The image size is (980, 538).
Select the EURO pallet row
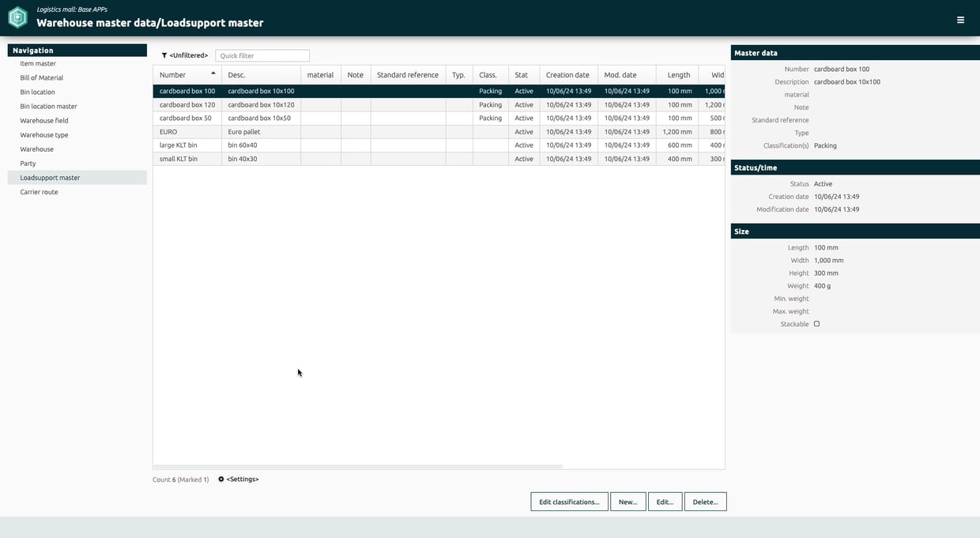(x=439, y=132)
